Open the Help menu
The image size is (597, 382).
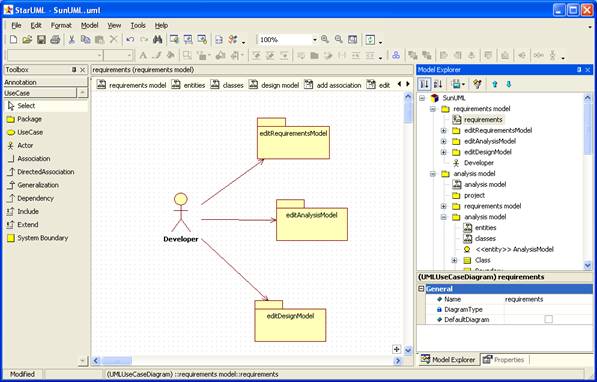[x=161, y=26]
